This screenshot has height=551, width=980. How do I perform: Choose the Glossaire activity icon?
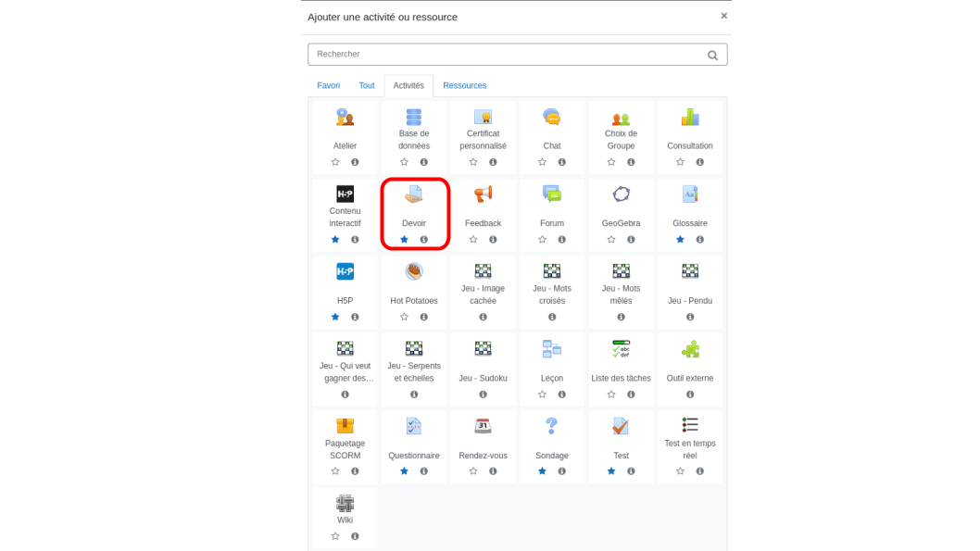click(690, 194)
